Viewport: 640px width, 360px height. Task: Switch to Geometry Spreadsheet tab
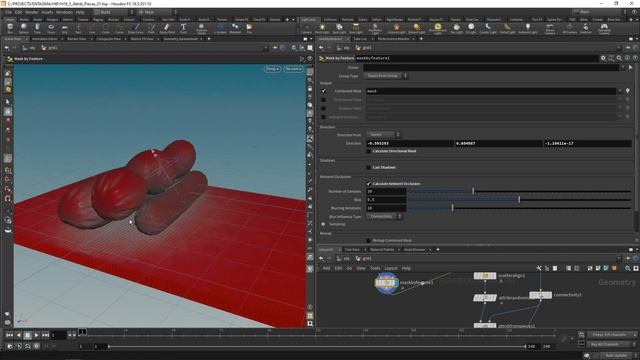pyautogui.click(x=180, y=39)
